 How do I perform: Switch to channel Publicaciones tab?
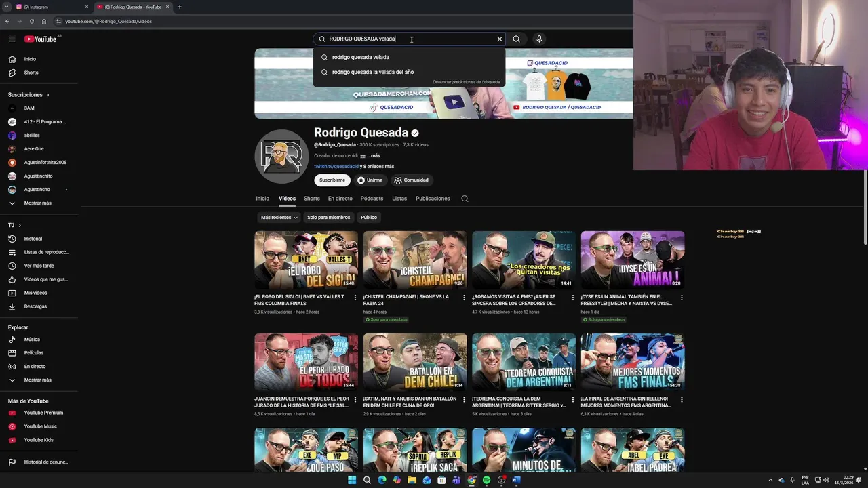click(433, 199)
